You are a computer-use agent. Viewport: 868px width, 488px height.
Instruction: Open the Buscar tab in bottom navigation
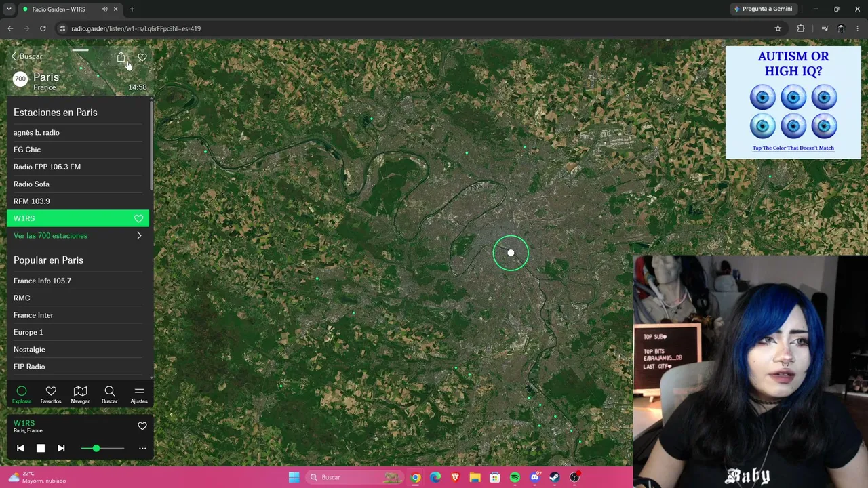[109, 394]
